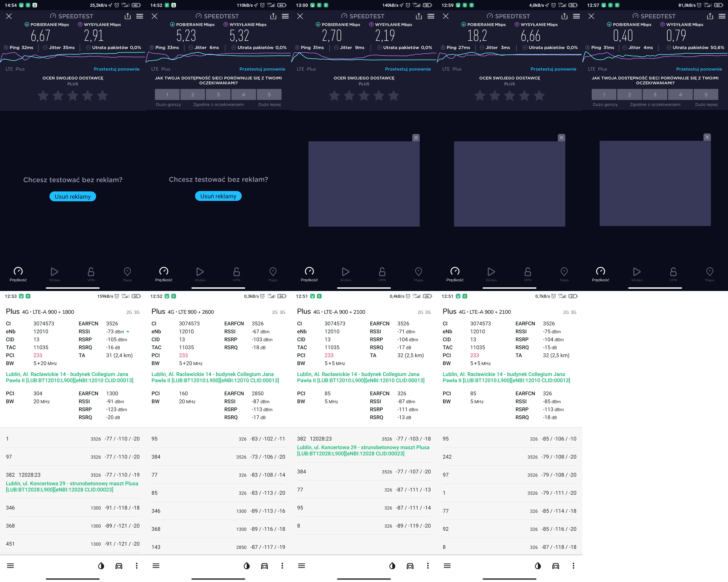
Task: Tap packet loss value 50,6%
Action: (x=717, y=48)
